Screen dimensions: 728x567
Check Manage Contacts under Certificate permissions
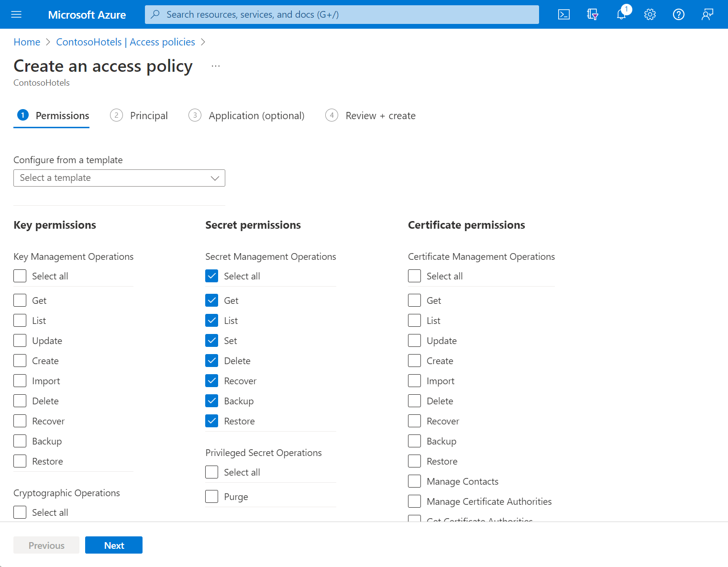(414, 481)
